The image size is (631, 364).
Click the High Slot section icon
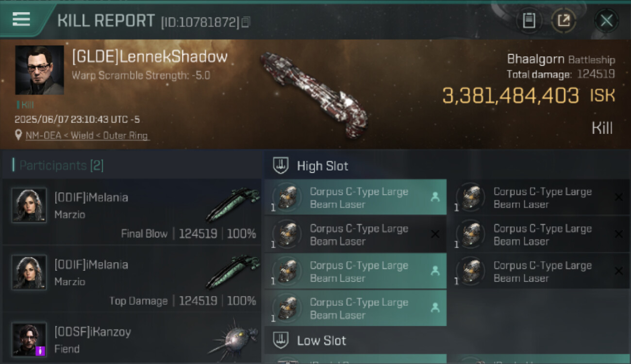click(281, 165)
